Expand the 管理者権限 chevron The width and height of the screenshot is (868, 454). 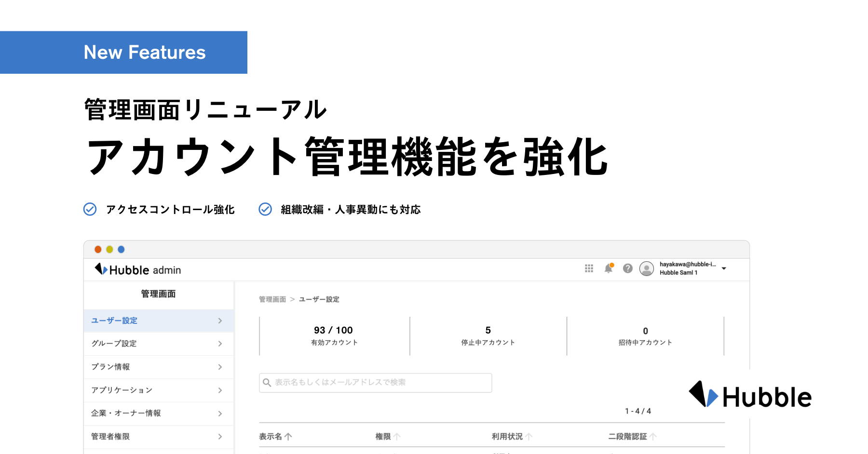point(221,436)
